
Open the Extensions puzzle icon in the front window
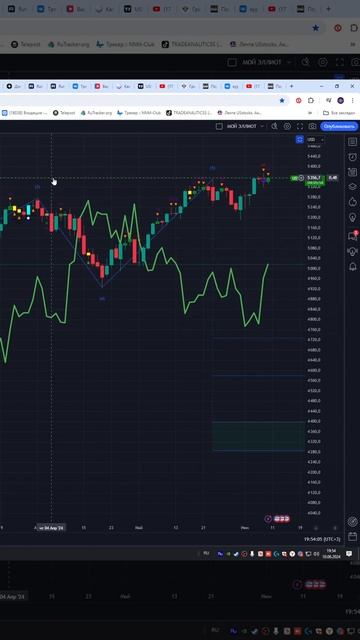tap(311, 100)
